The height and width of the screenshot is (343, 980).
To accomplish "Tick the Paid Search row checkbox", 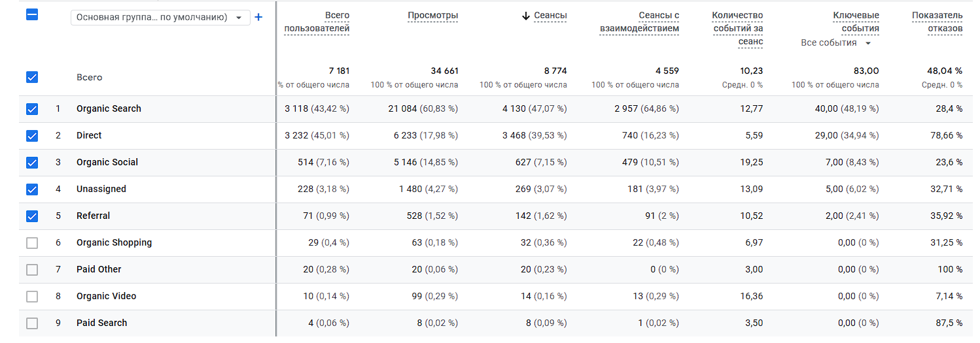I will pos(32,323).
